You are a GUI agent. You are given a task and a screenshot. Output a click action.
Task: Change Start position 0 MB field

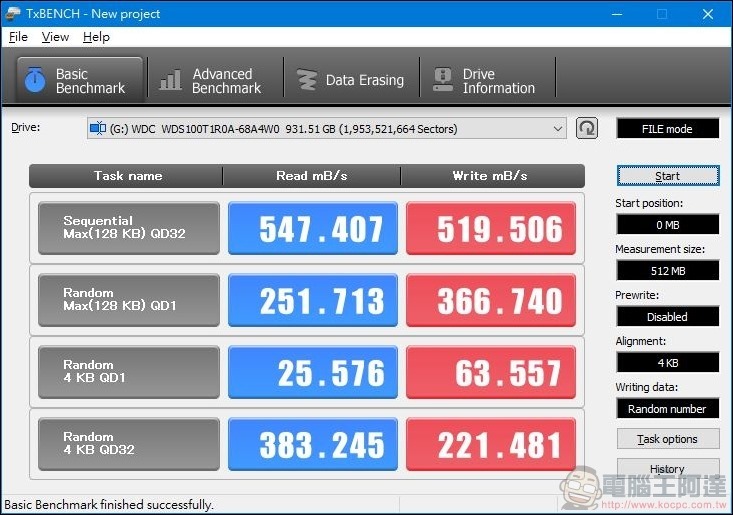(668, 225)
